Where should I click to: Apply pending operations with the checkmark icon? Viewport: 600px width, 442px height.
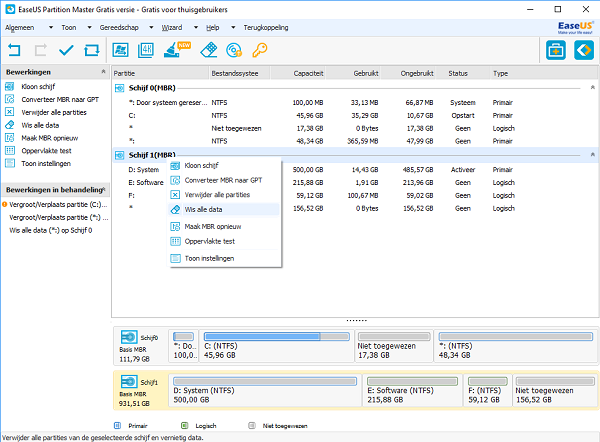66,50
